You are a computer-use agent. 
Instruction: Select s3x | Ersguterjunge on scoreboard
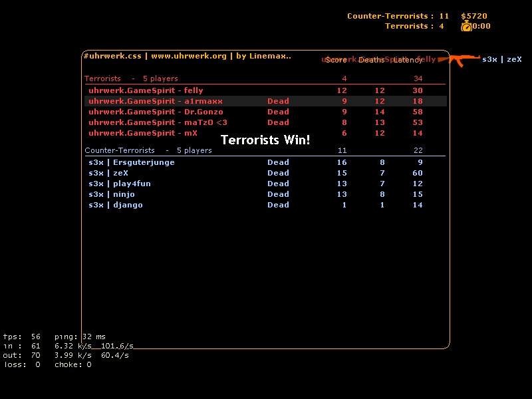click(131, 162)
